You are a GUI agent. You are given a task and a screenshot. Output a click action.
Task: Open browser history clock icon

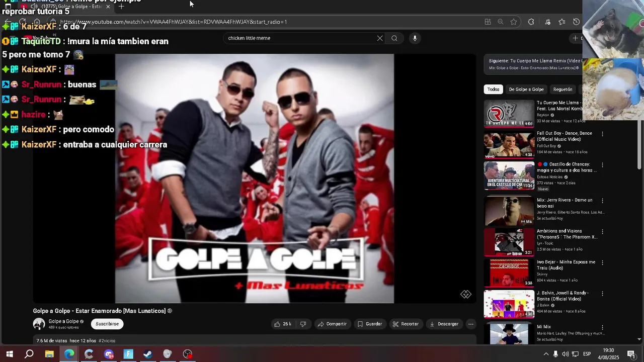(x=577, y=22)
